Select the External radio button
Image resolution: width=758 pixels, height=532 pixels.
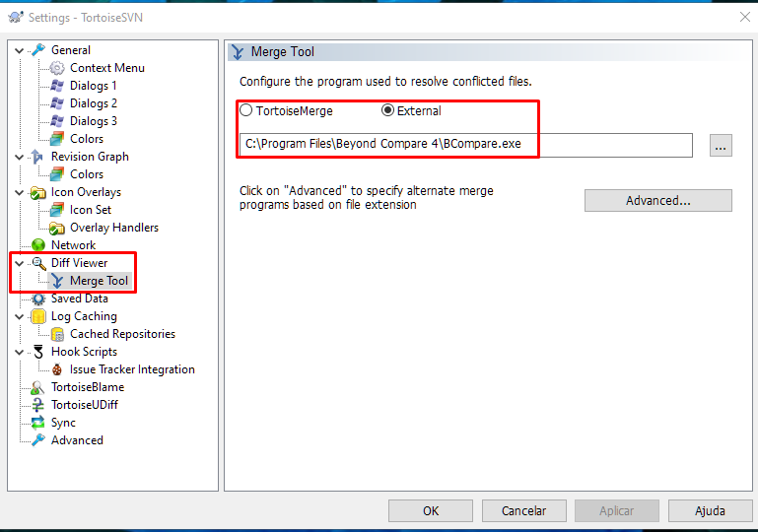387,110
